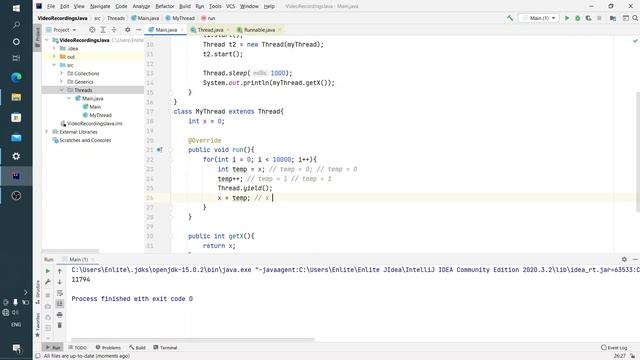Hide the Project panel with the minus icon
Viewport: 640px width, 360px height.
[x=138, y=30]
